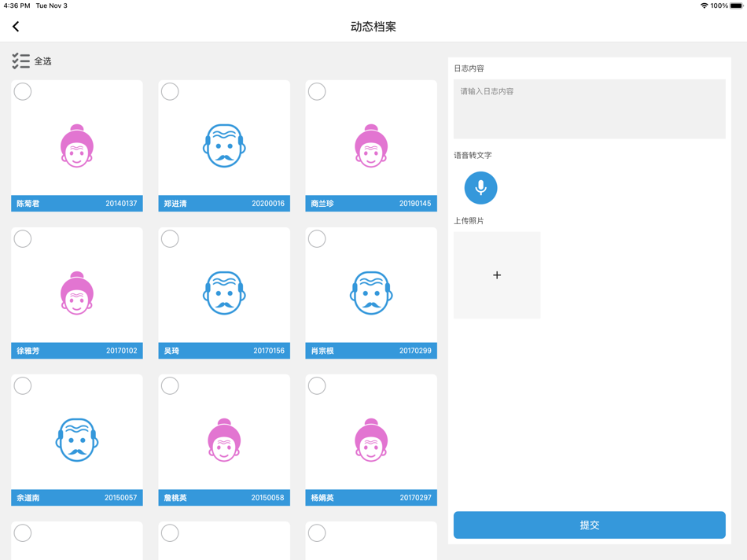
Task: Click the 上传照片 label
Action: 469,221
